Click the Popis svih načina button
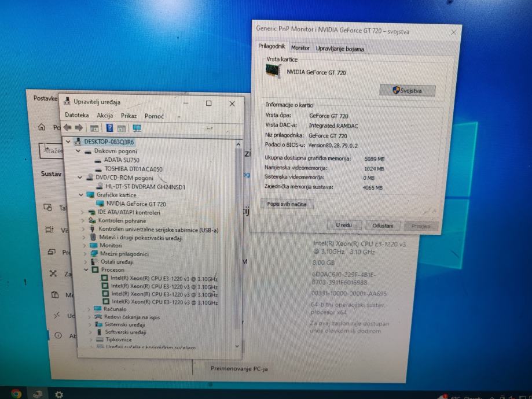 coord(287,204)
